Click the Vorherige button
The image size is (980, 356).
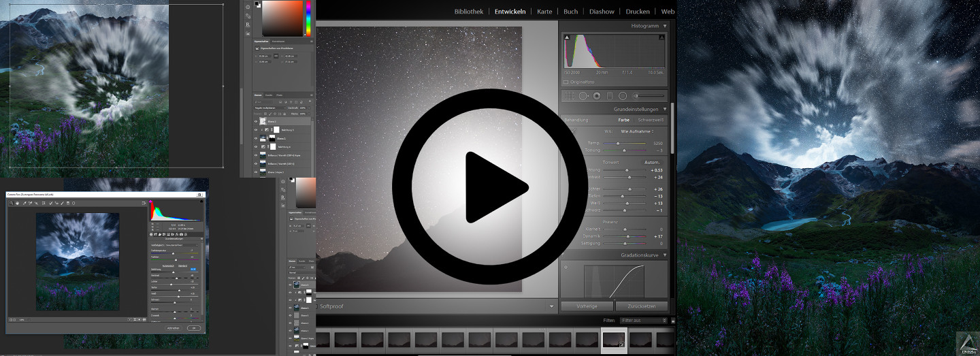pos(587,306)
